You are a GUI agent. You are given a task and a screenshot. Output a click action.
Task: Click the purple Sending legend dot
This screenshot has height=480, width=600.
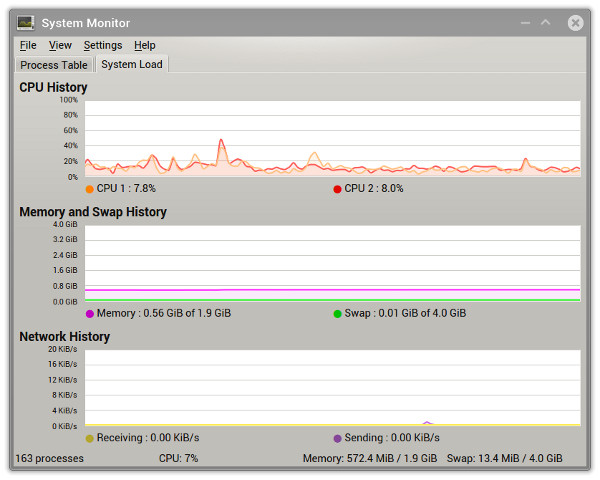337,438
